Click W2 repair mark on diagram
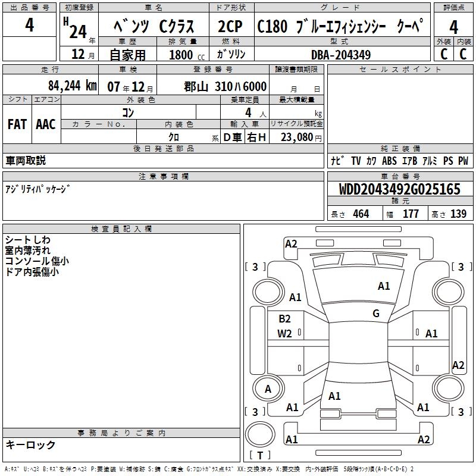This screenshot has height=476, width=476. point(284,334)
